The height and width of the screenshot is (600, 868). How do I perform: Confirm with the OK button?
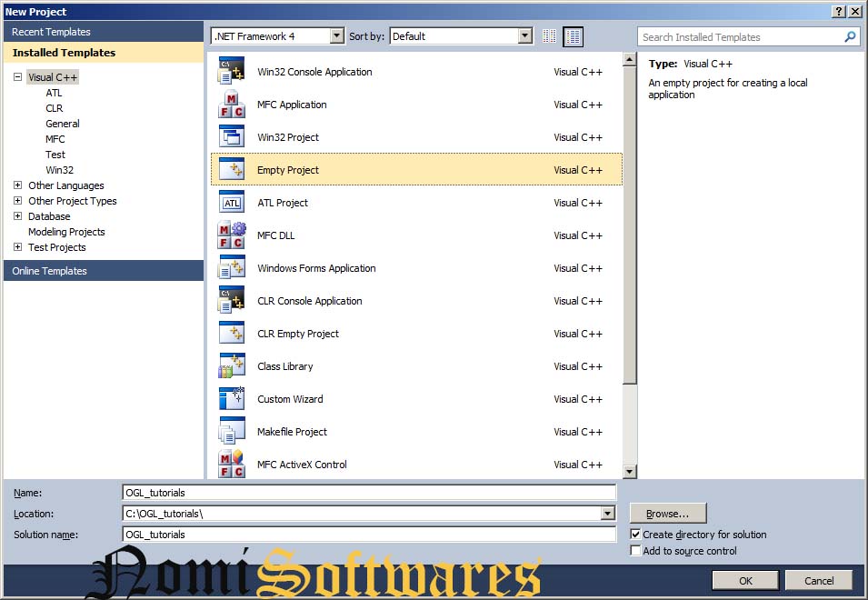pyautogui.click(x=745, y=581)
